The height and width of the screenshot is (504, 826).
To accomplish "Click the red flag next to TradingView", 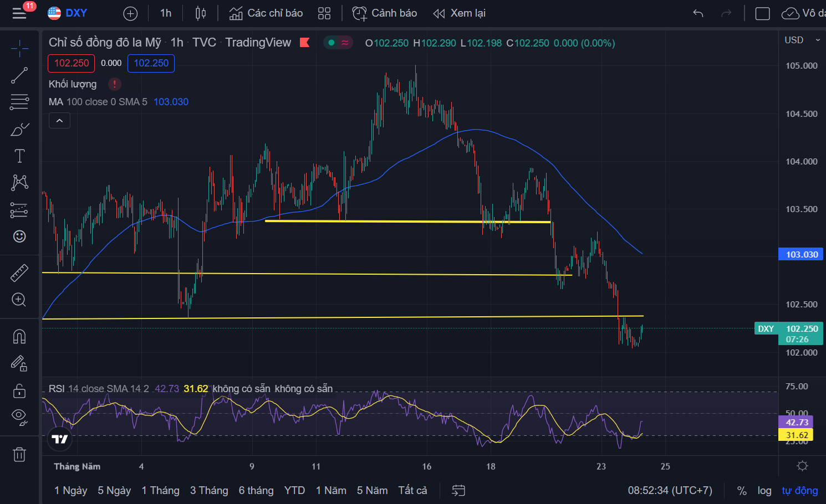I will coord(304,43).
